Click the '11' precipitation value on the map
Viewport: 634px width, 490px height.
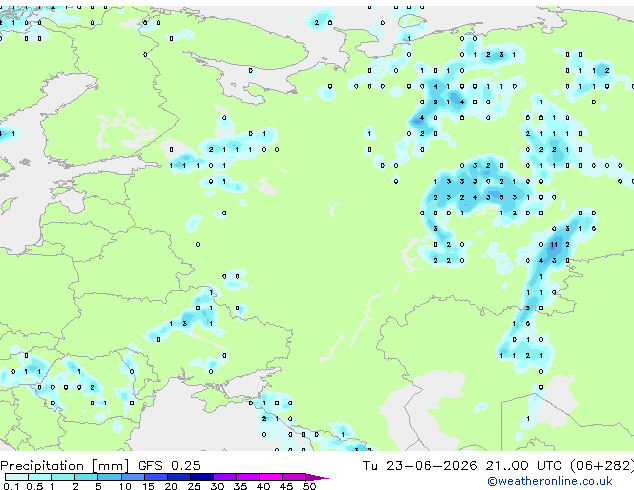554,245
